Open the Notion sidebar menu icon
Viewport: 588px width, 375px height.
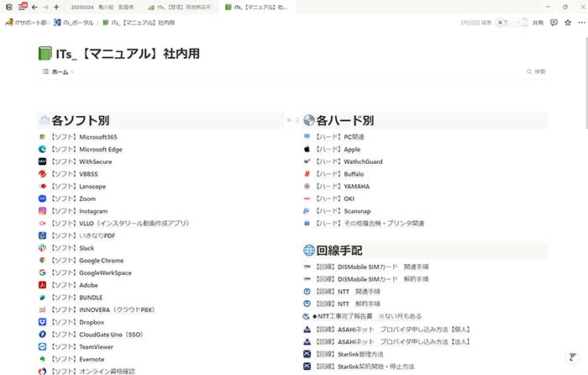coord(23,7)
